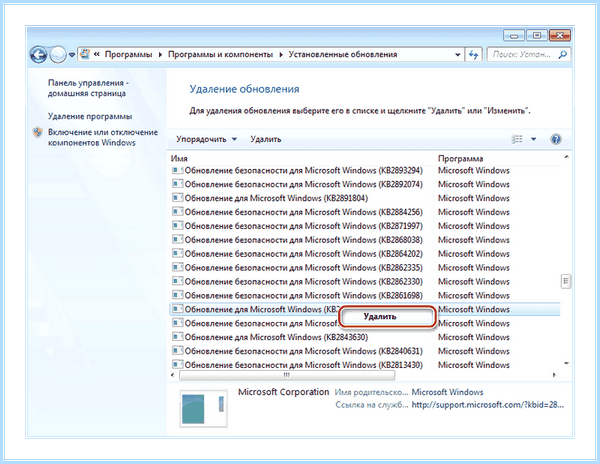Click the horizontal scrollbar thumb
600x464 pixels.
[287, 375]
